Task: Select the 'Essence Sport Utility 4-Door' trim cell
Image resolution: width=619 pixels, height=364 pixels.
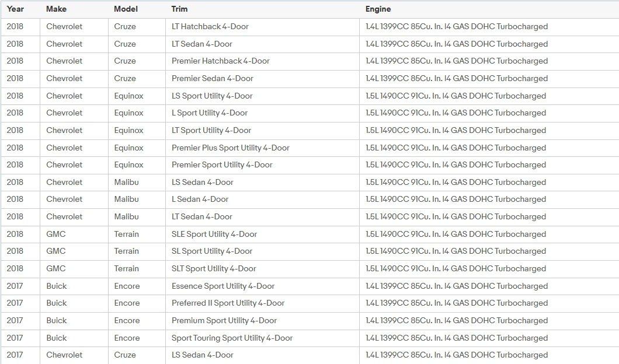Action: pyautogui.click(x=223, y=286)
